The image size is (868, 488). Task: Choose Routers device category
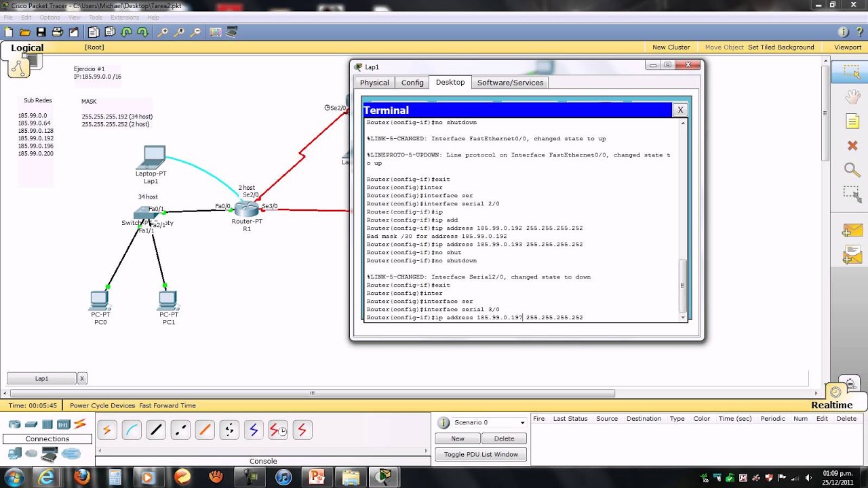point(14,424)
